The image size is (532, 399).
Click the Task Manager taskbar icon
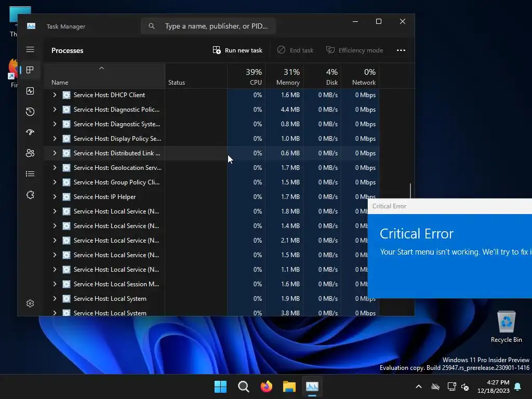coord(312,387)
